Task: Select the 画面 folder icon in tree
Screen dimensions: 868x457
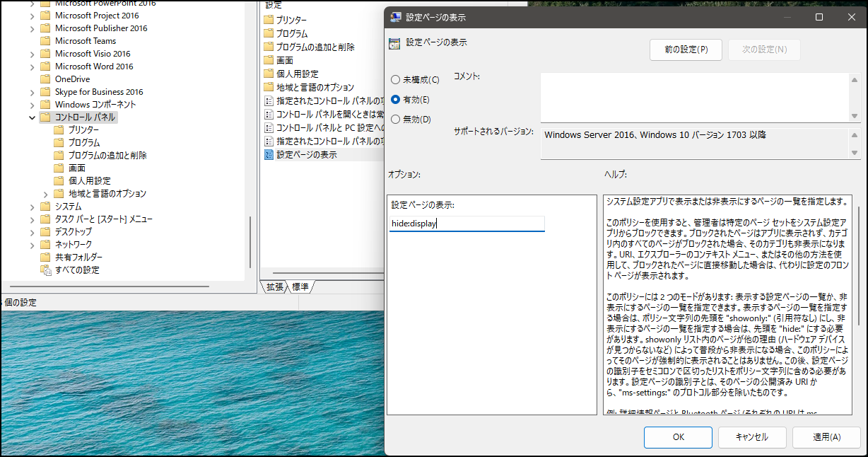Action: pyautogui.click(x=59, y=168)
